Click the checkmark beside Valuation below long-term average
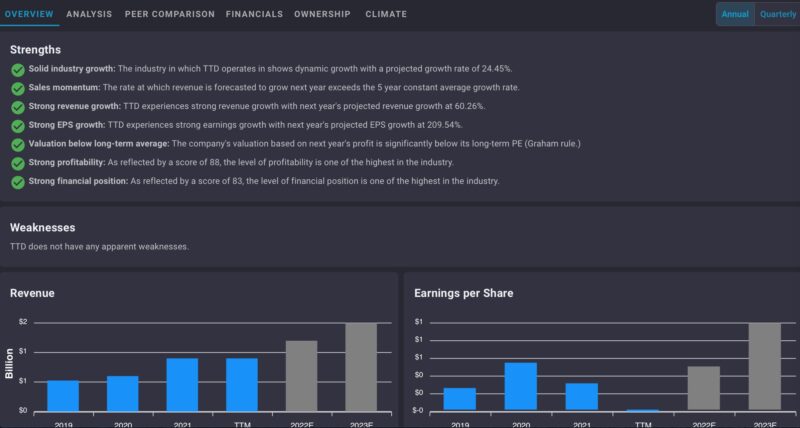 click(x=18, y=145)
